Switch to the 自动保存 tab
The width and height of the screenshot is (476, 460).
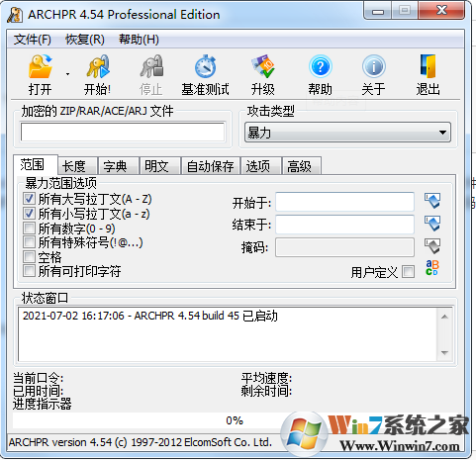point(211,166)
